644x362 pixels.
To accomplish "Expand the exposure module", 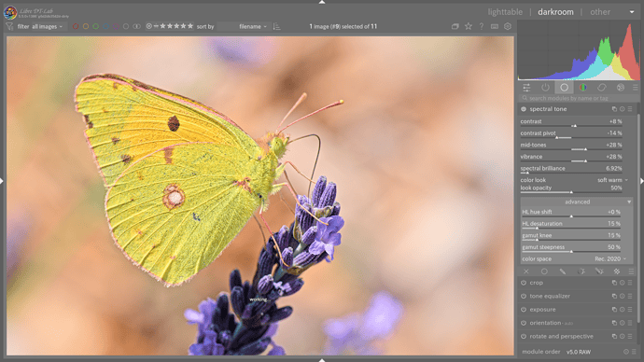I will click(542, 310).
